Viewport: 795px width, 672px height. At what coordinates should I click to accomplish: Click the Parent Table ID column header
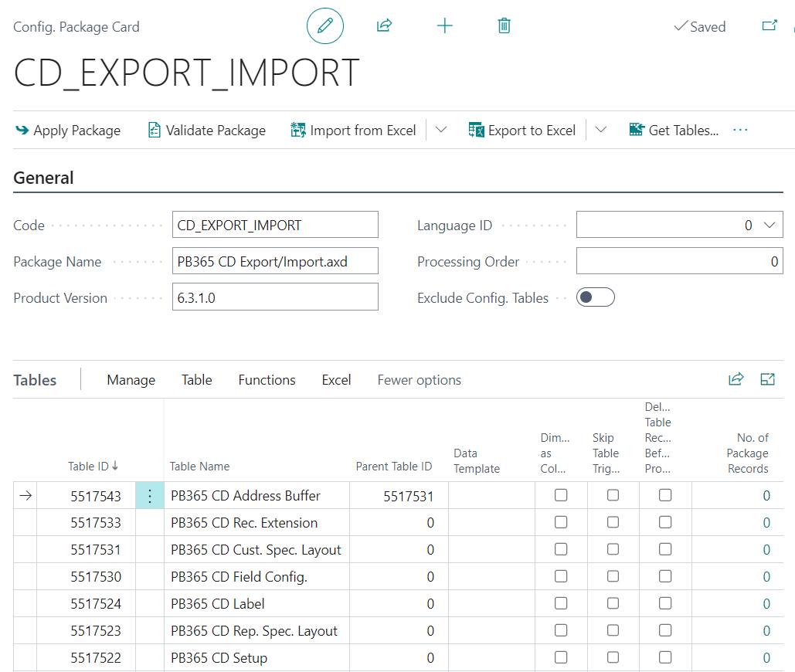point(394,466)
